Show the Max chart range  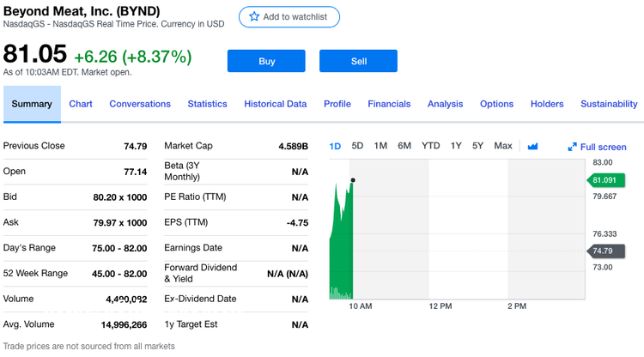pos(503,146)
